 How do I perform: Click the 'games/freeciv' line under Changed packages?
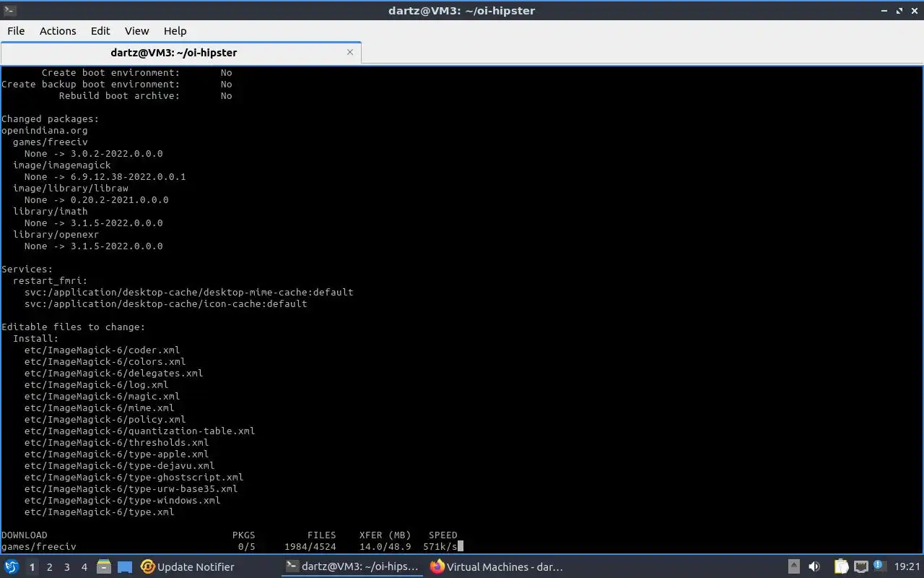51,142
